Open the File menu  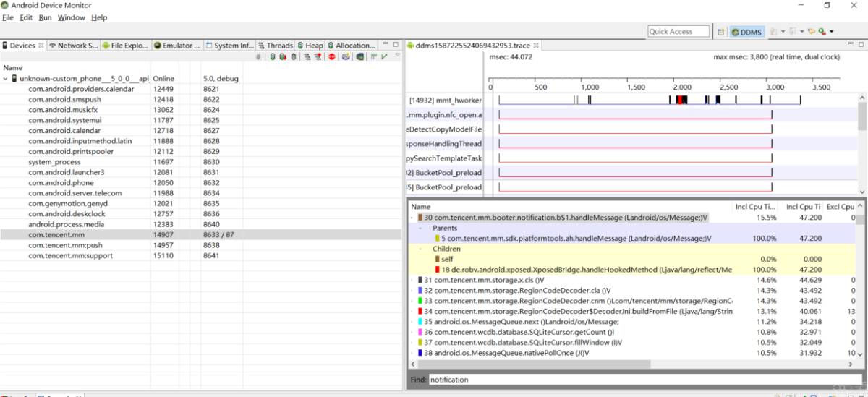click(8, 17)
